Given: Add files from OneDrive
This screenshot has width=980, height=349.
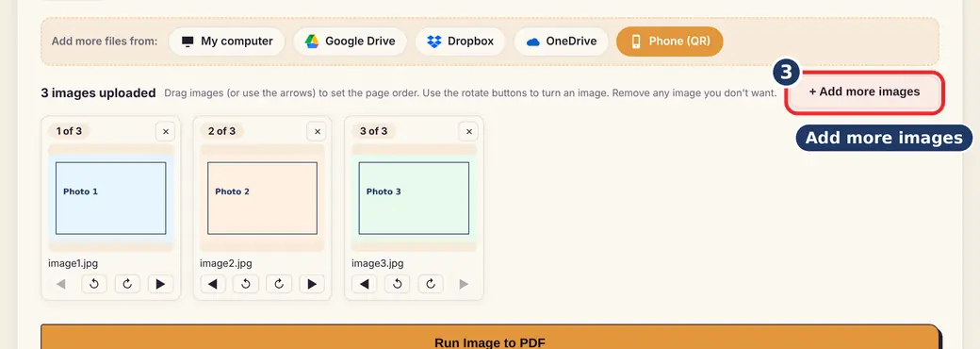Looking at the screenshot, I should (x=561, y=42).
